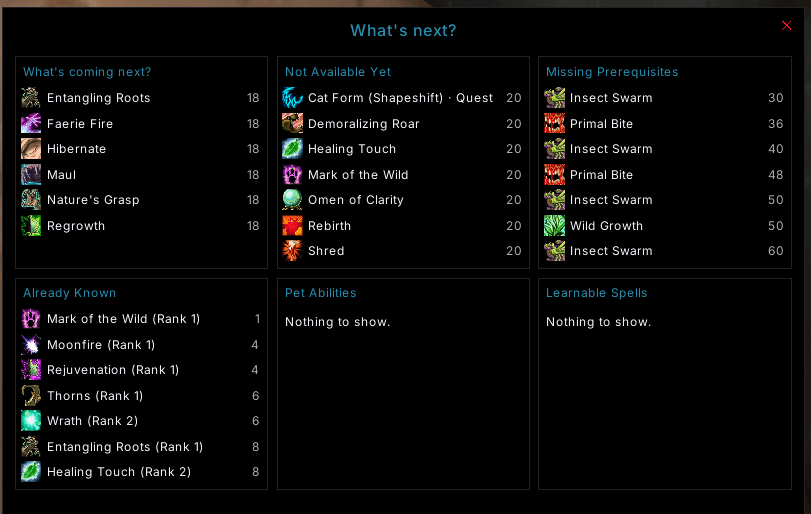The height and width of the screenshot is (514, 811).
Task: Select Mark of the Wild (Rank 1) text
Action: coord(123,319)
